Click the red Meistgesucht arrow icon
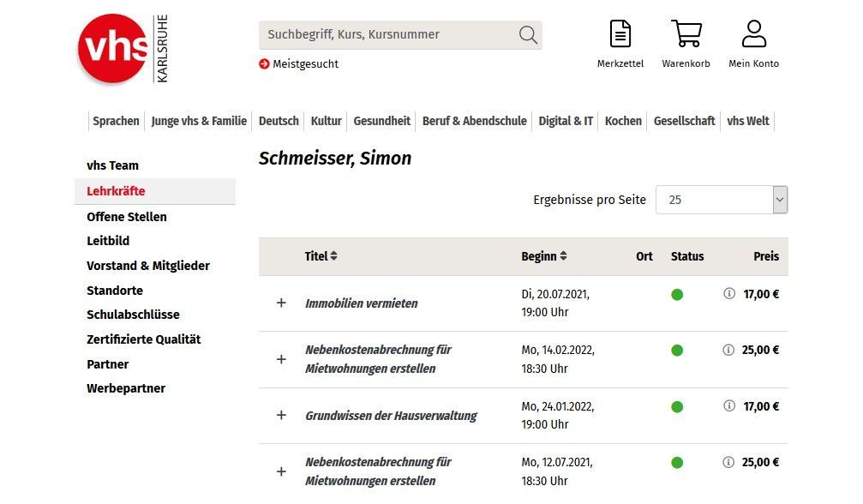 (265, 63)
